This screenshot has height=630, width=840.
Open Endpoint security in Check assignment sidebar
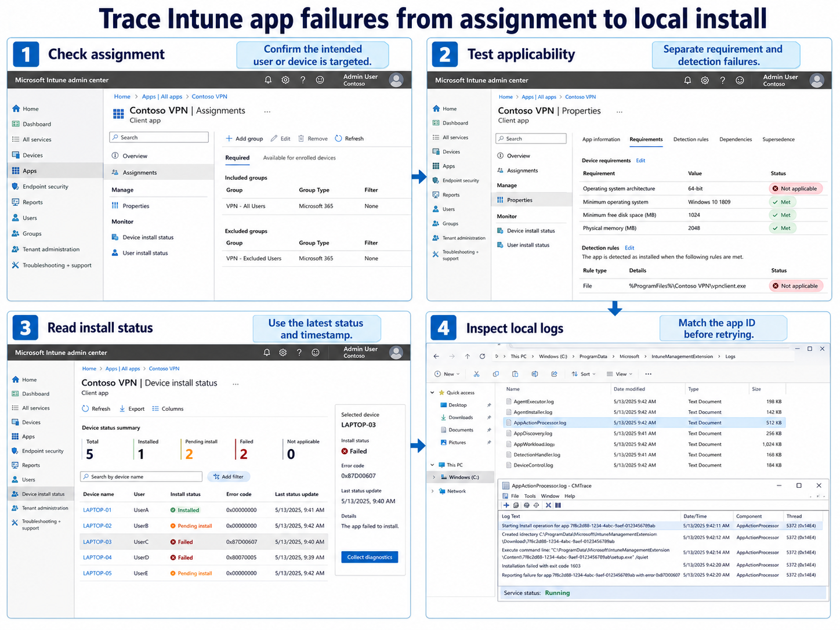point(40,187)
